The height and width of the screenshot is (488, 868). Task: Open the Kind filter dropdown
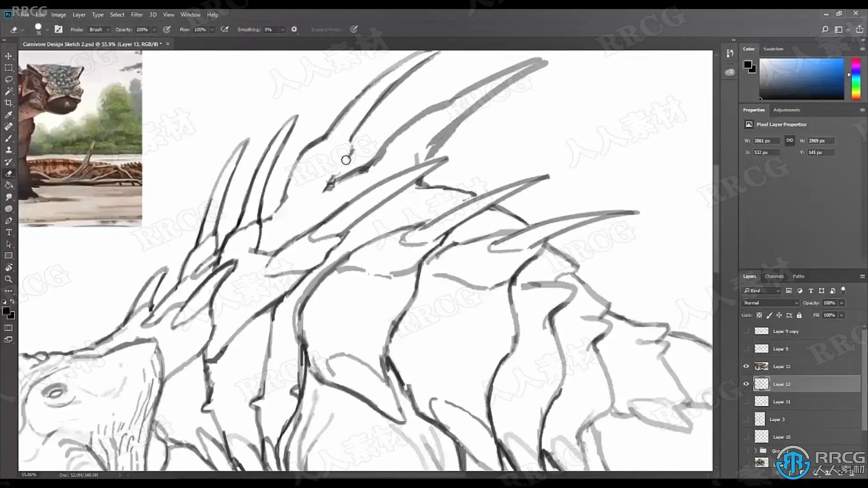point(762,291)
